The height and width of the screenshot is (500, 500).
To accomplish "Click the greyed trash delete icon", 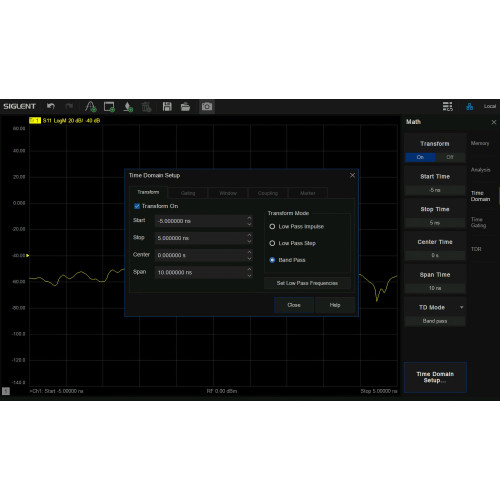I will pos(146,107).
